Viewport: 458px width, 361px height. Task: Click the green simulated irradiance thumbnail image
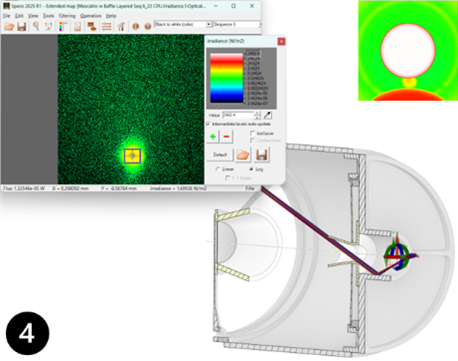[x=408, y=51]
